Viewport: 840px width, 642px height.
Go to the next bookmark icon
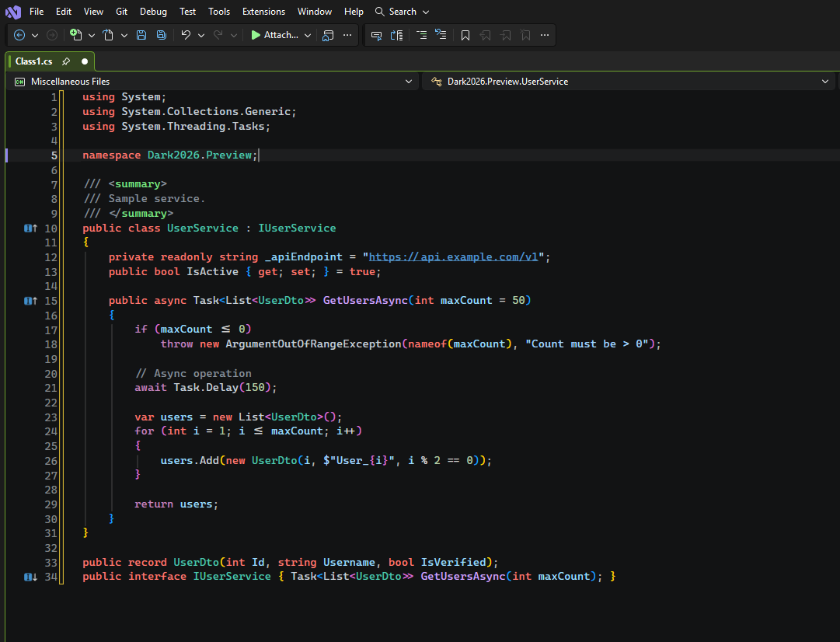point(505,36)
